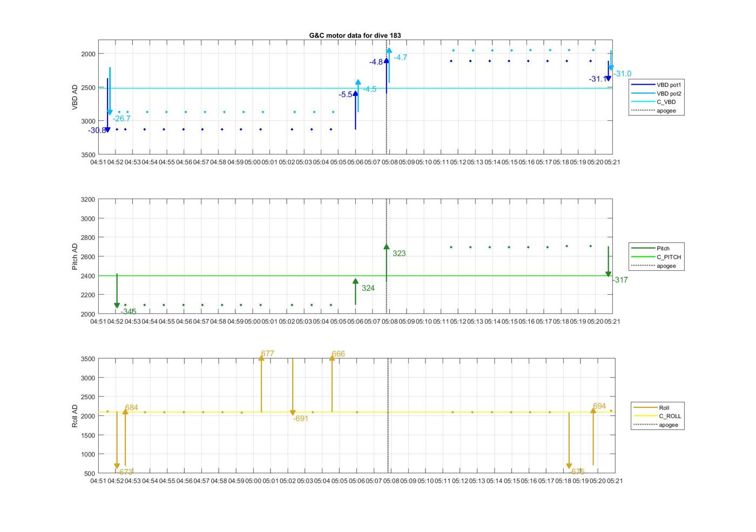Image resolution: width=756 pixels, height=532 pixels.
Task: Click the "-691" label in the Roll plot
Action: tap(300, 418)
